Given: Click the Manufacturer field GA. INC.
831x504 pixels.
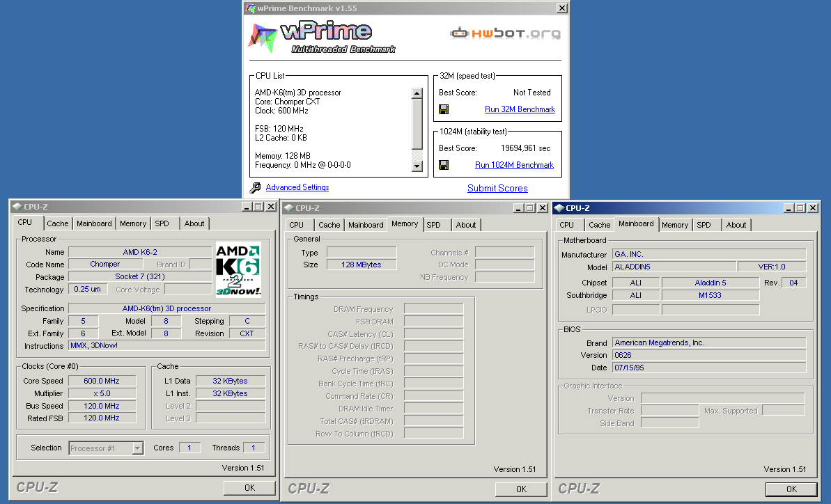Looking at the screenshot, I should 709,254.
